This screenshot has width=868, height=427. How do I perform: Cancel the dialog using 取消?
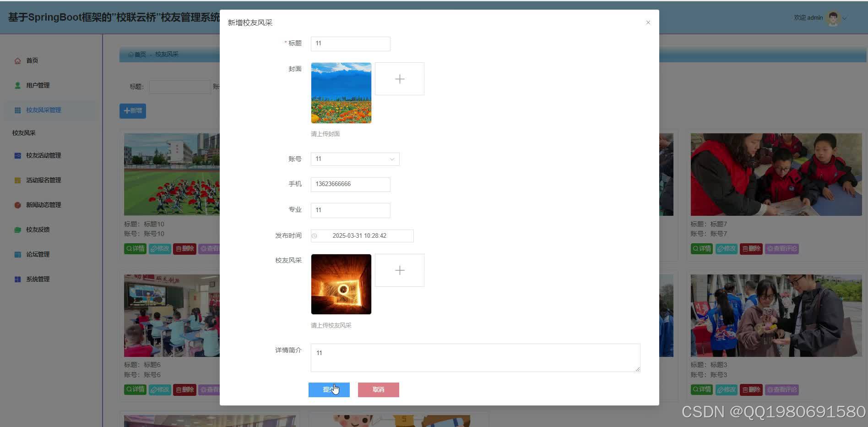point(378,389)
